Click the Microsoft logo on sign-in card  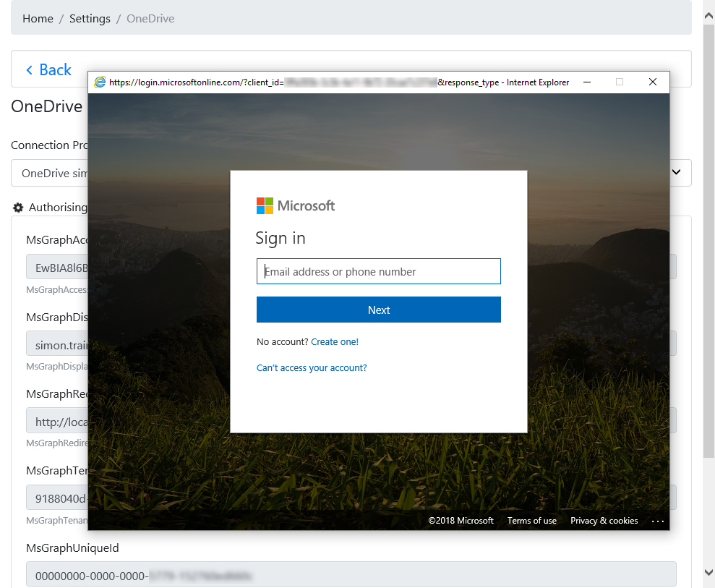coord(296,206)
